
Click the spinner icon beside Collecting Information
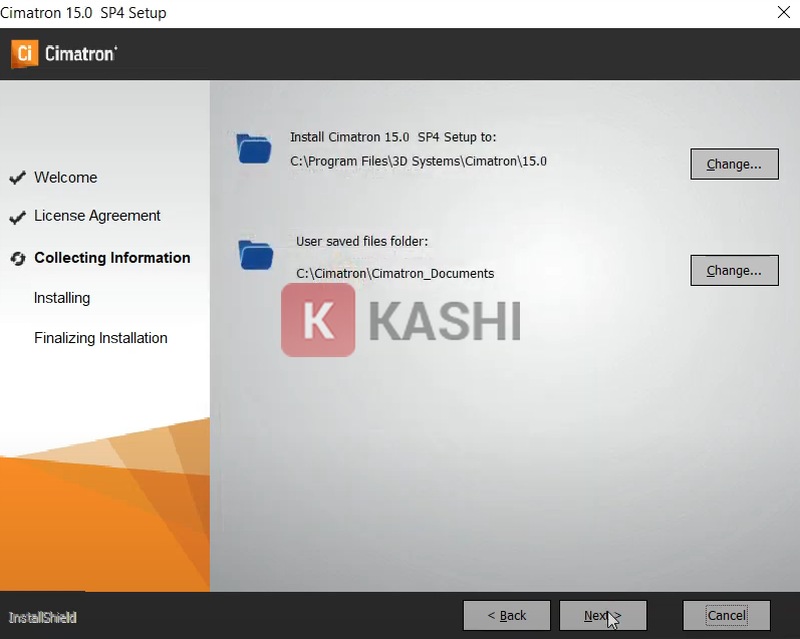17,258
